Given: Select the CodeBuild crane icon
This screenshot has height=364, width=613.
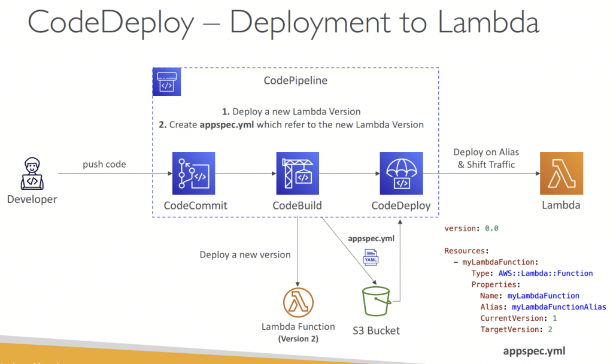Looking at the screenshot, I should click(298, 173).
